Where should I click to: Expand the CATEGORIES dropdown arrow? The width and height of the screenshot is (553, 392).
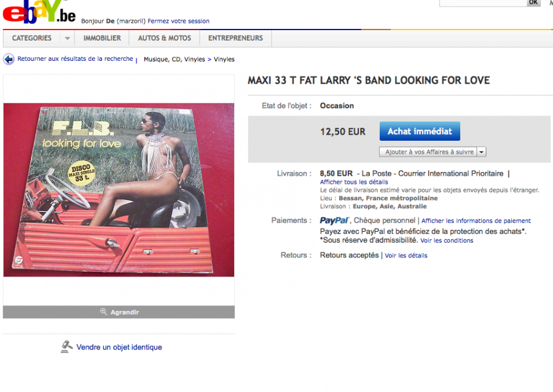point(68,38)
